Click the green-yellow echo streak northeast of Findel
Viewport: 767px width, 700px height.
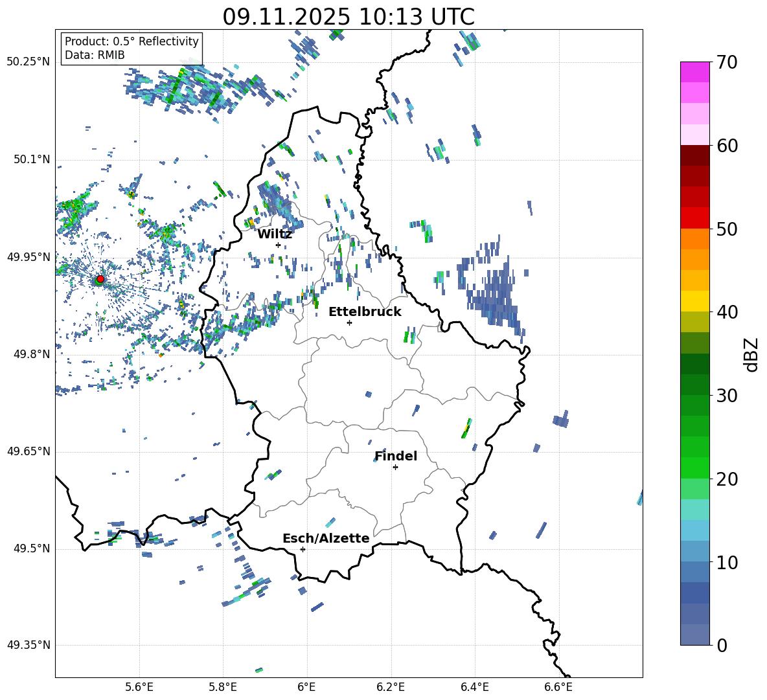pos(466,429)
